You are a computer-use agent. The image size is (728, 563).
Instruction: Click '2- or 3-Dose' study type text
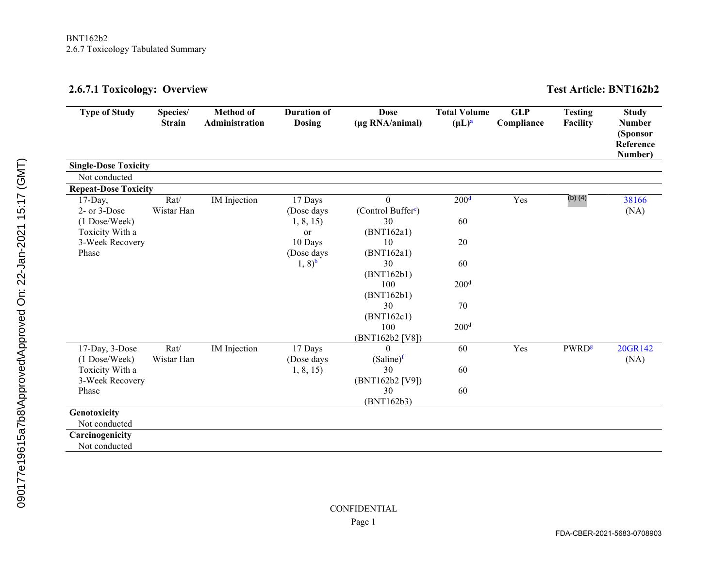coord(101,211)
